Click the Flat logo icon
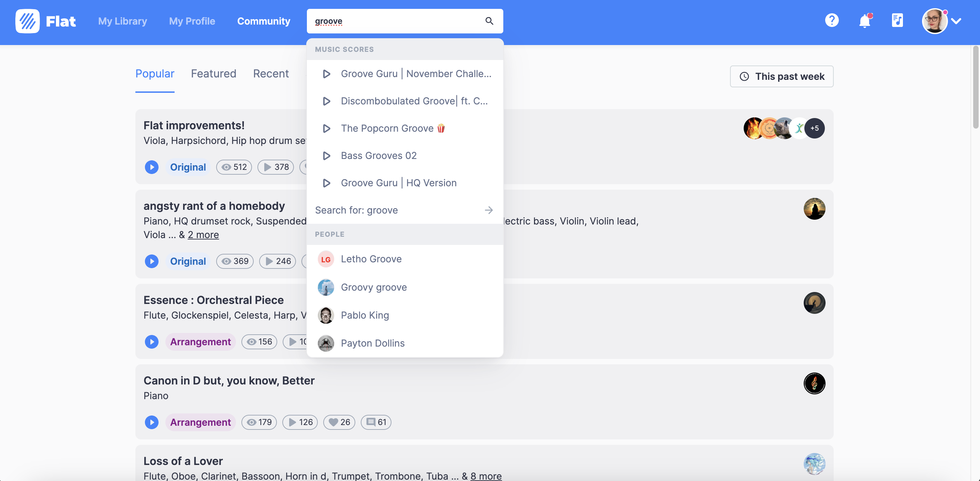This screenshot has width=980, height=481. pyautogui.click(x=27, y=21)
